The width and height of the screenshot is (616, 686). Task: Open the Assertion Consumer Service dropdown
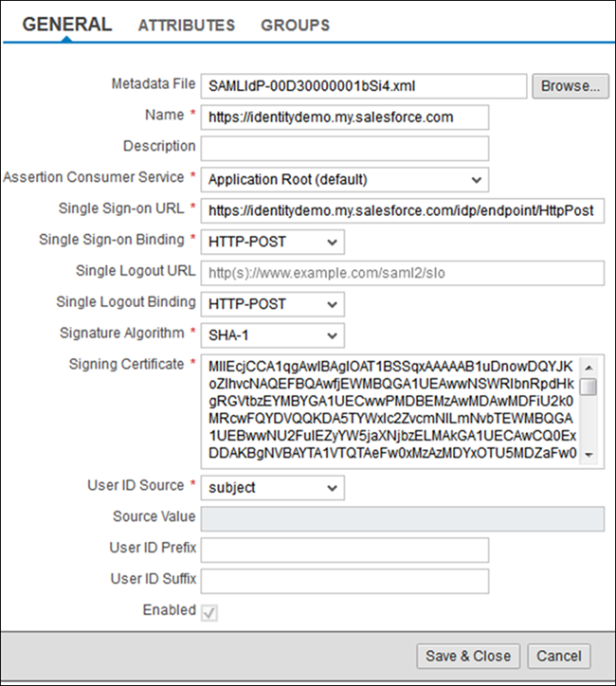pyautogui.click(x=345, y=179)
